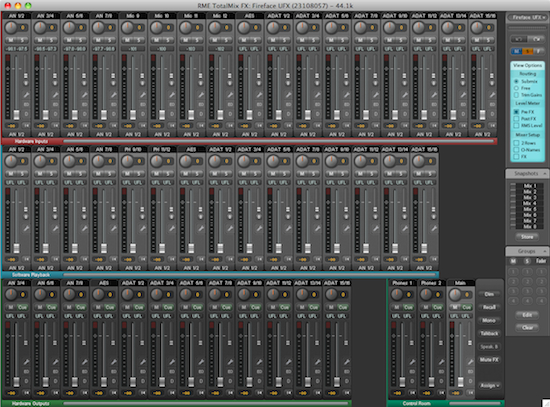Click the Software Playback section bar

pyautogui.click(x=220, y=275)
